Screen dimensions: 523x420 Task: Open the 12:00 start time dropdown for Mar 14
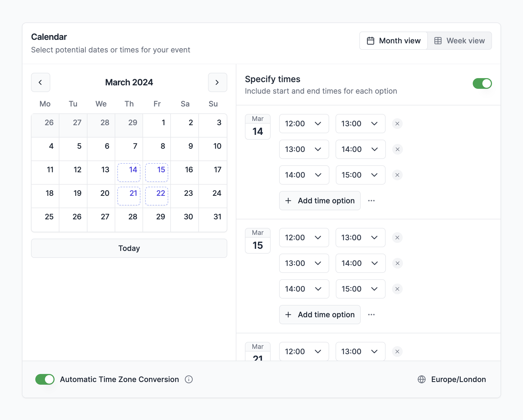click(x=304, y=124)
